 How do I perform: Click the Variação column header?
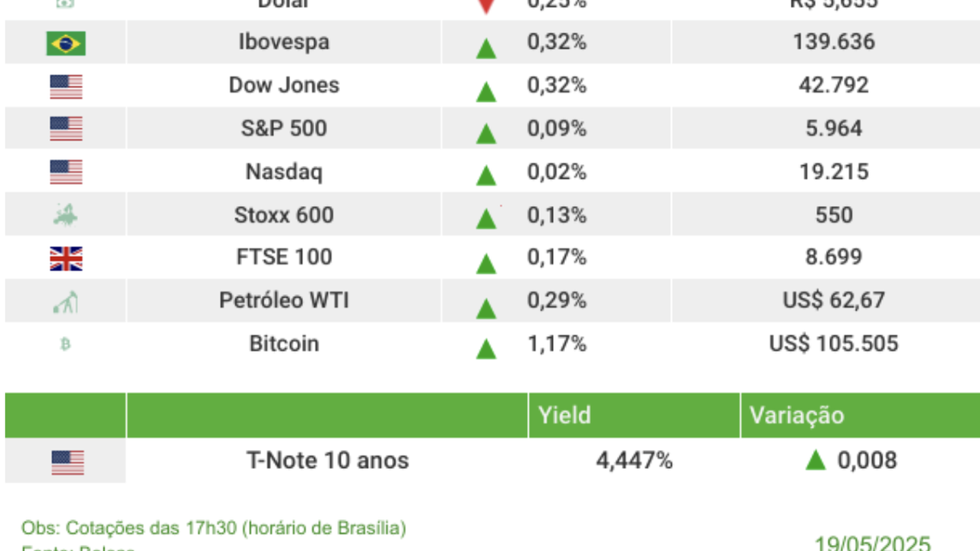[x=796, y=416]
